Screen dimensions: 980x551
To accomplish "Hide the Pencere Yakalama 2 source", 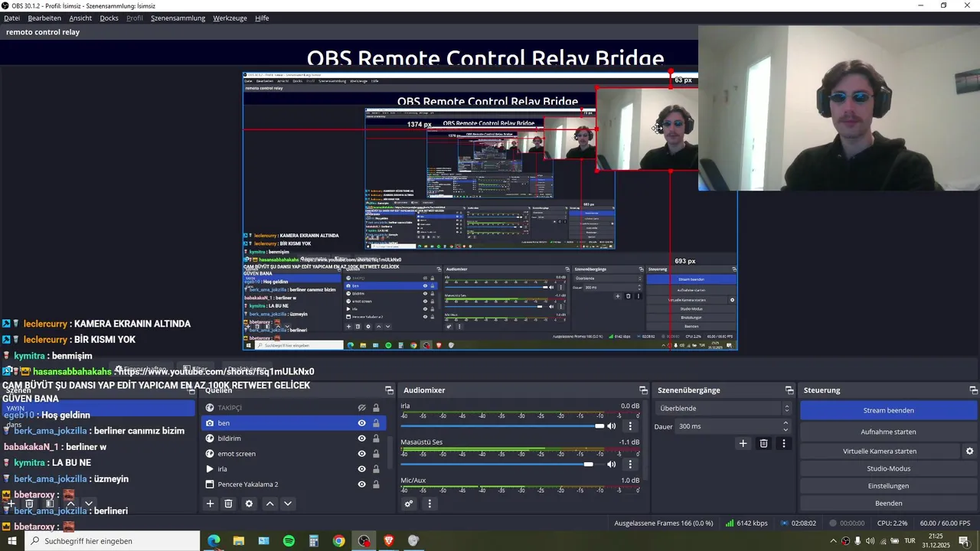I will click(x=362, y=484).
